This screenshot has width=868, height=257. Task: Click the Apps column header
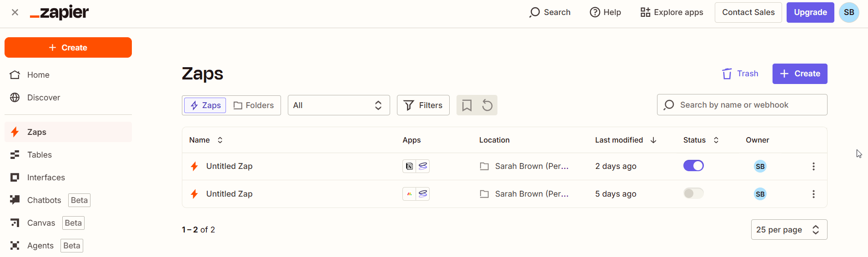411,140
